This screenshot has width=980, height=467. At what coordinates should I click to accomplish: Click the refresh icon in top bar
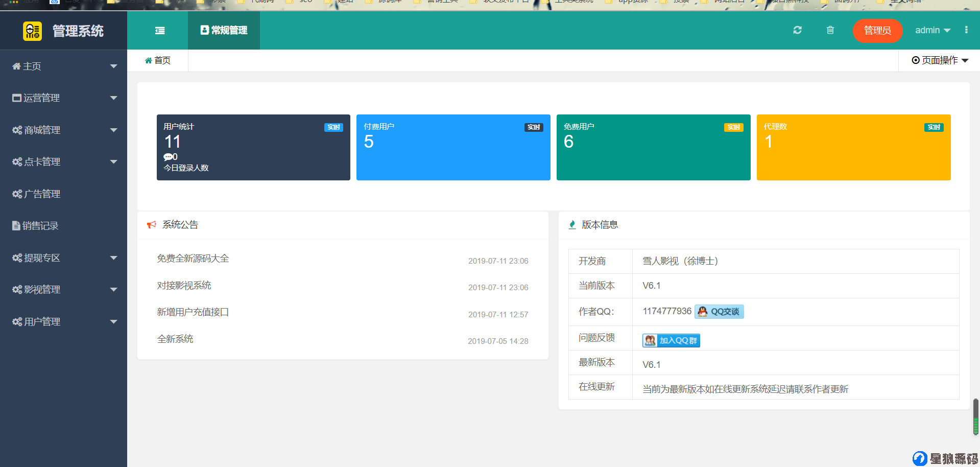(x=797, y=30)
